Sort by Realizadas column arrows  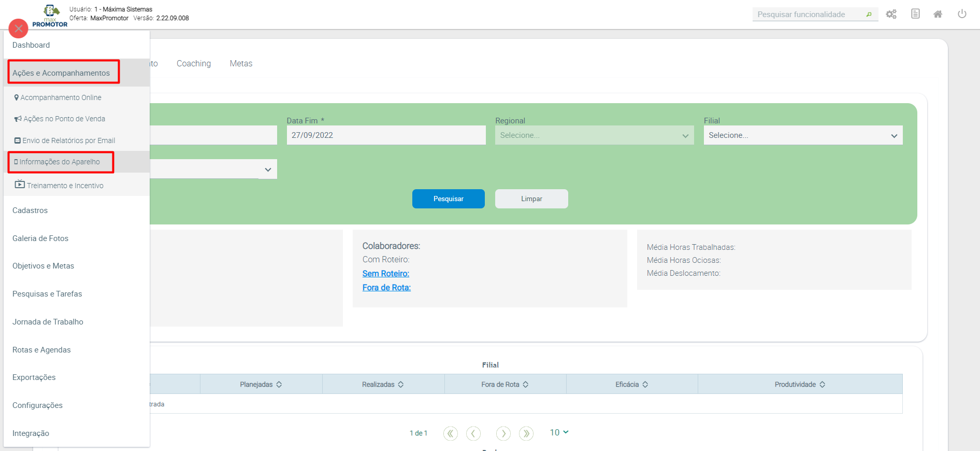point(400,385)
